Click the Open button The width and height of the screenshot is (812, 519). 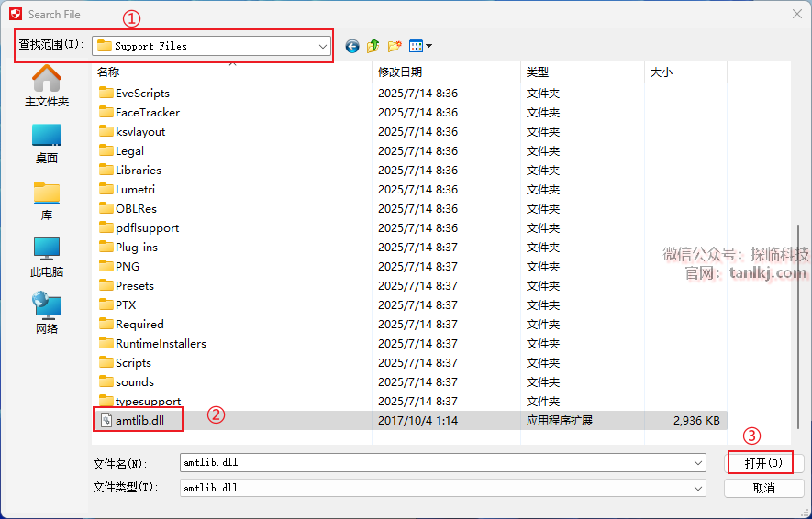pyautogui.click(x=763, y=462)
